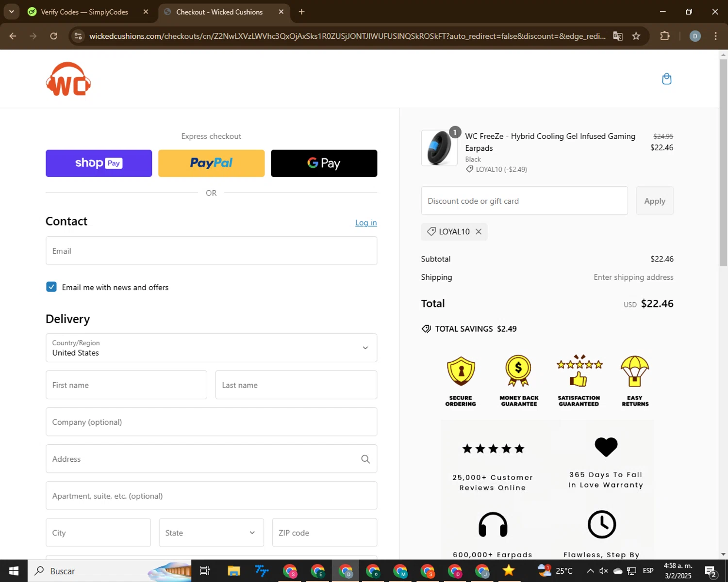Click the Apply discount button
This screenshot has width=728, height=582.
click(655, 201)
